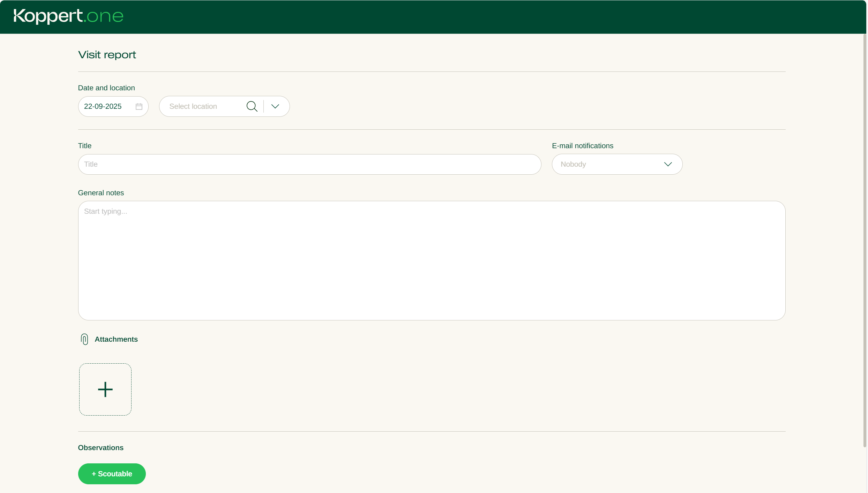
Task: Click the Date and location label
Action: (106, 88)
